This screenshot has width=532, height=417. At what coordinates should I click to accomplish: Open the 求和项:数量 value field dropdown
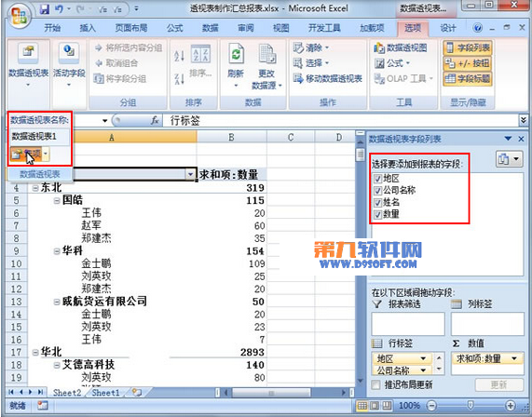click(x=514, y=358)
